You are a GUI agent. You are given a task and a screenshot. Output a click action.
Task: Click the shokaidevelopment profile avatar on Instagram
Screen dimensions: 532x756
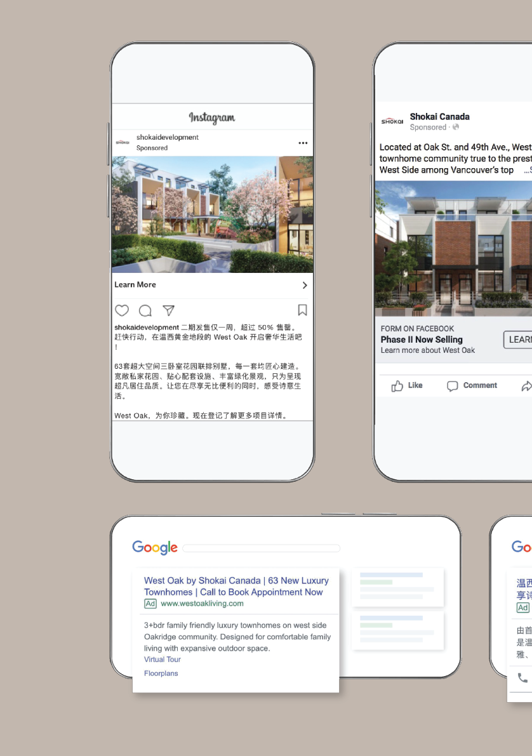(x=123, y=142)
